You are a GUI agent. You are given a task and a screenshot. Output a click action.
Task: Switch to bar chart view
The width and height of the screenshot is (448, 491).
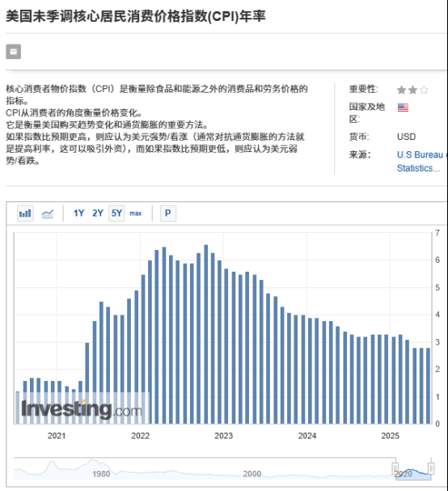25,214
